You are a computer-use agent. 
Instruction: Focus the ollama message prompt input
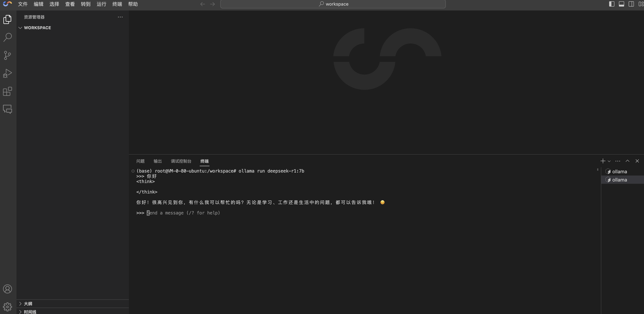point(183,213)
